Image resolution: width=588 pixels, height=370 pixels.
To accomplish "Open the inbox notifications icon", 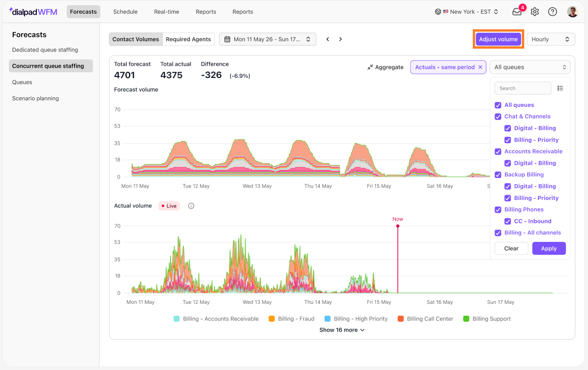I will point(517,12).
